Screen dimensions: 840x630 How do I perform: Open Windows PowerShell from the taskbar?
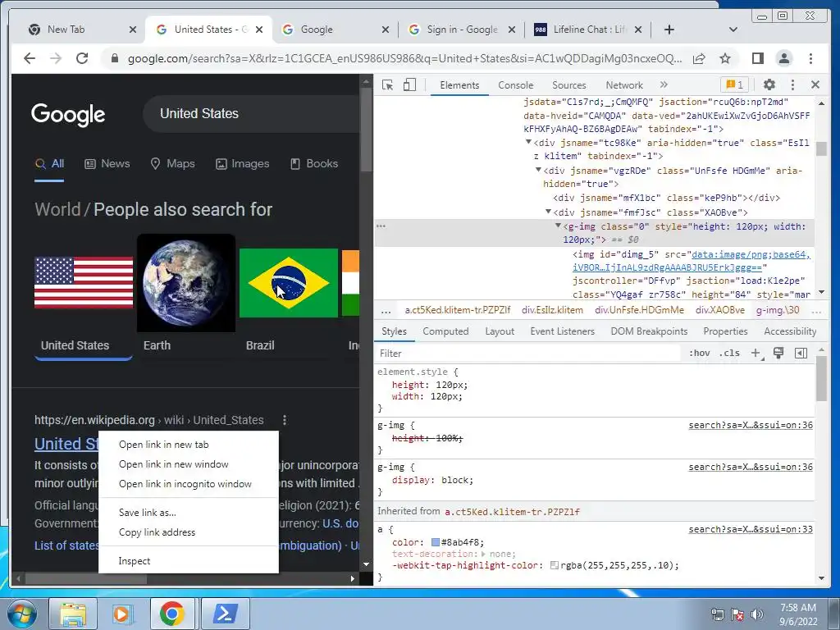click(x=225, y=614)
